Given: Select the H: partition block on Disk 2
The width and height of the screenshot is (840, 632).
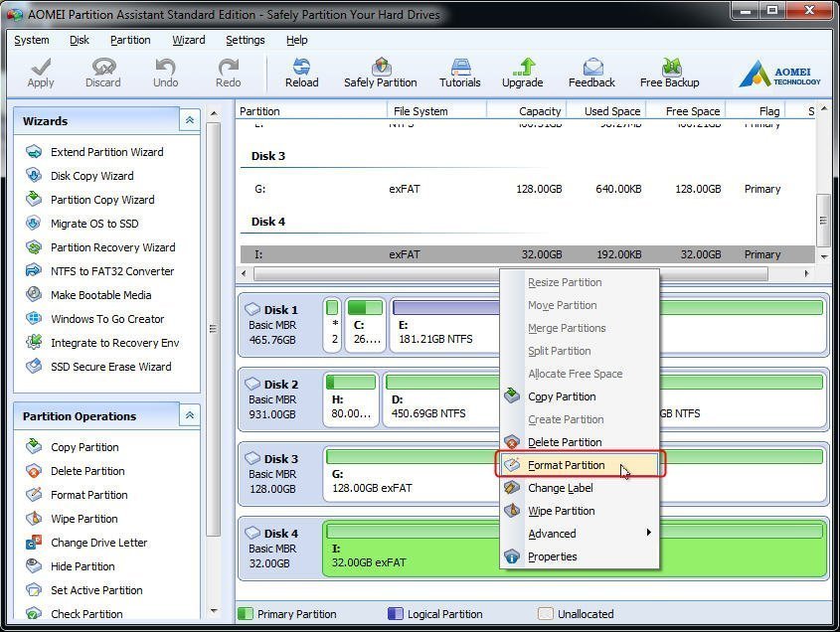Looking at the screenshot, I should click(x=351, y=399).
